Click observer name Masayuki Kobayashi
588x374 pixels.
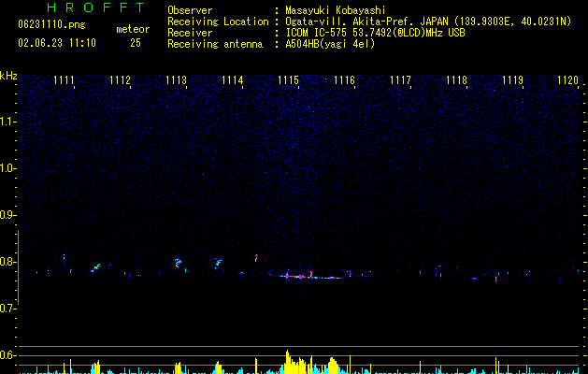[336, 10]
